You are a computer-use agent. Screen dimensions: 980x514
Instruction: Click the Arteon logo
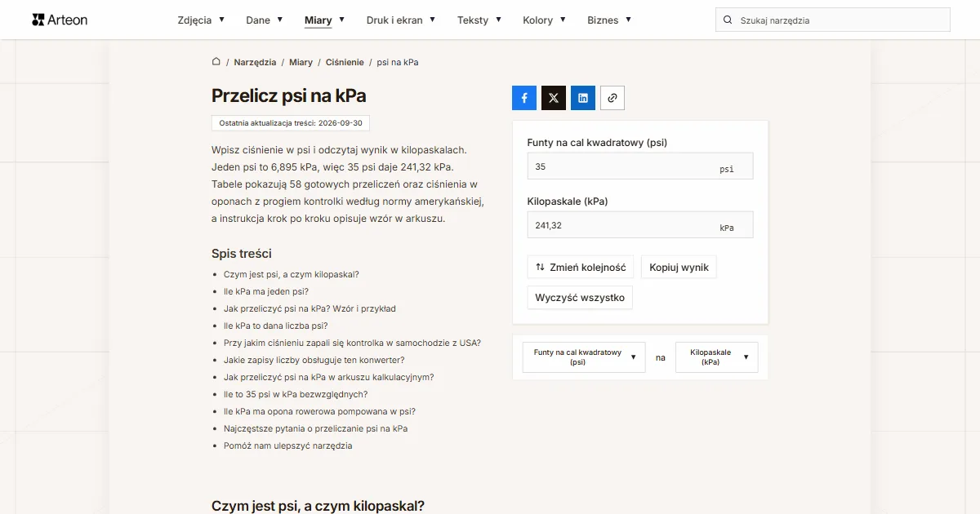[60, 20]
